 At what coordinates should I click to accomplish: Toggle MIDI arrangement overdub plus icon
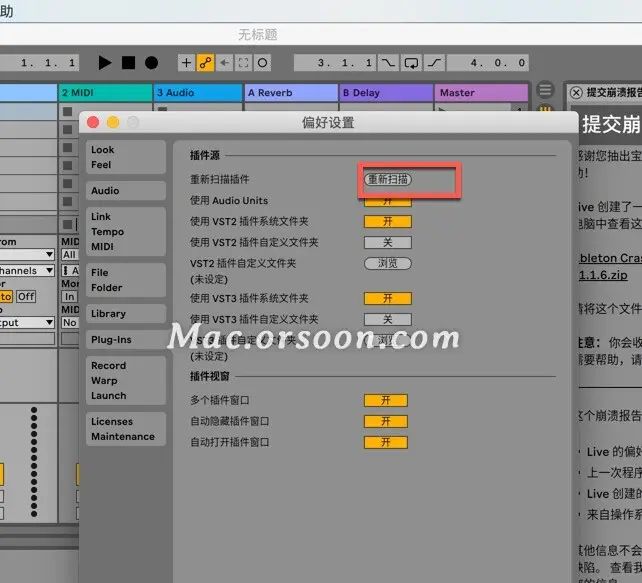(186, 63)
